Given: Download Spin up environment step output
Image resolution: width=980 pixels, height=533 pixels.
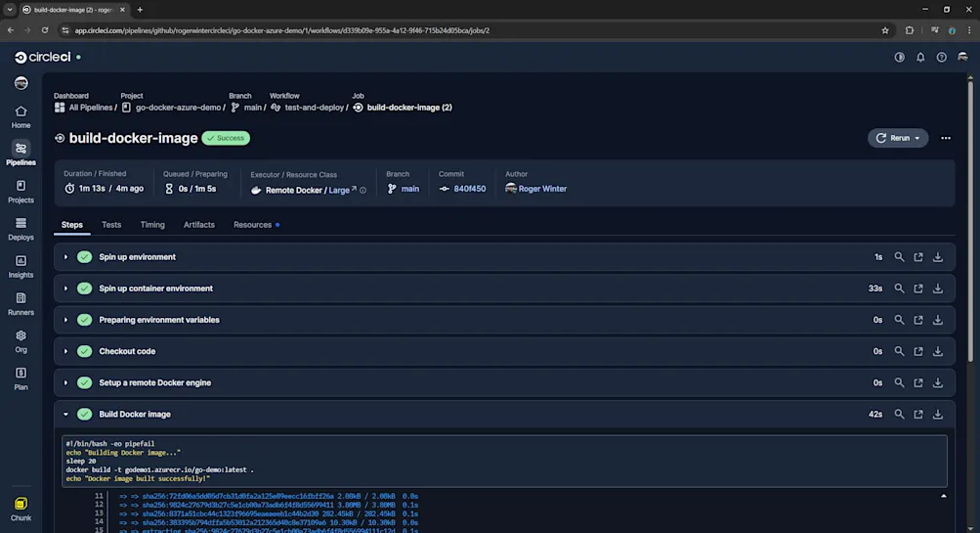Looking at the screenshot, I should (938, 257).
